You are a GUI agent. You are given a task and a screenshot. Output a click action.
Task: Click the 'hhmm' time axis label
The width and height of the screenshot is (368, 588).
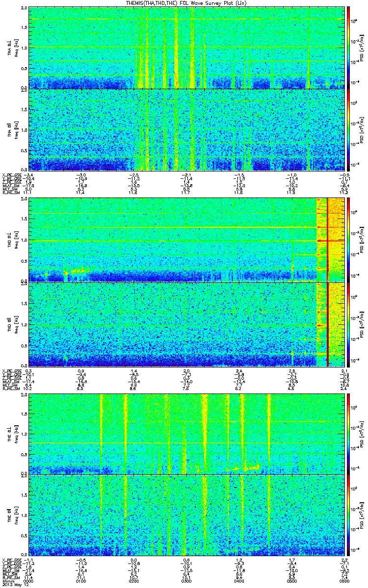point(8,581)
